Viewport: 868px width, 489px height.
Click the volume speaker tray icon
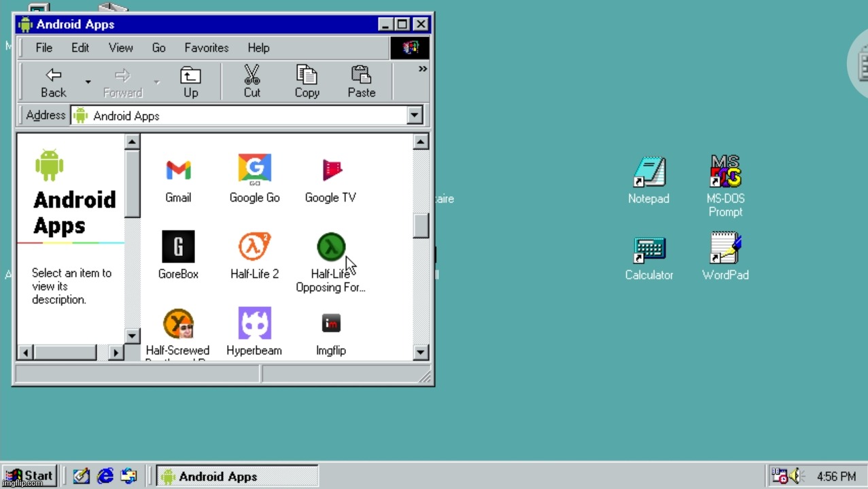pyautogui.click(x=797, y=476)
